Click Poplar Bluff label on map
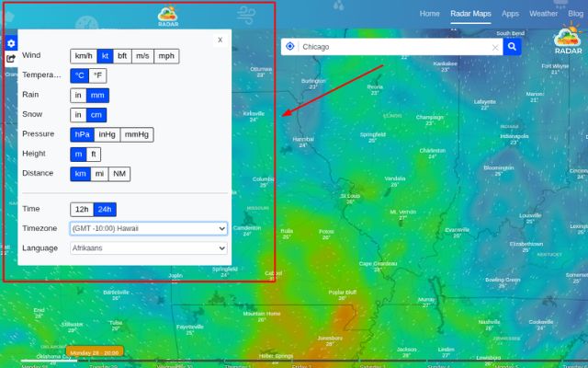This screenshot has height=368, width=588. coord(343,293)
